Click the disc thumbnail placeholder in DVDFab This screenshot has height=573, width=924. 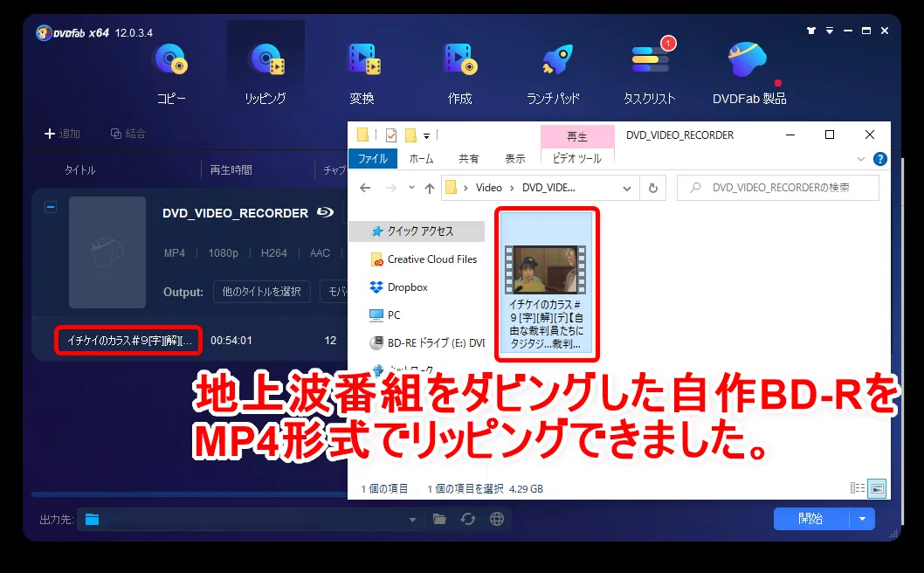pos(107,252)
